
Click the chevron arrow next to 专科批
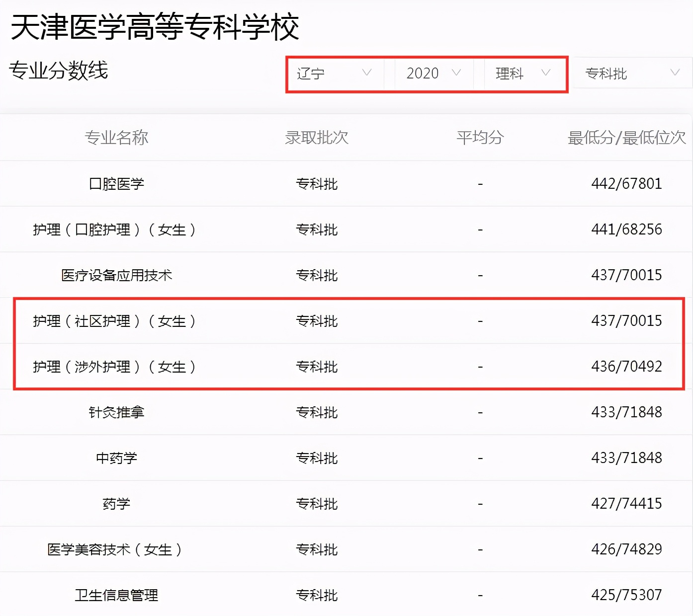(x=675, y=74)
